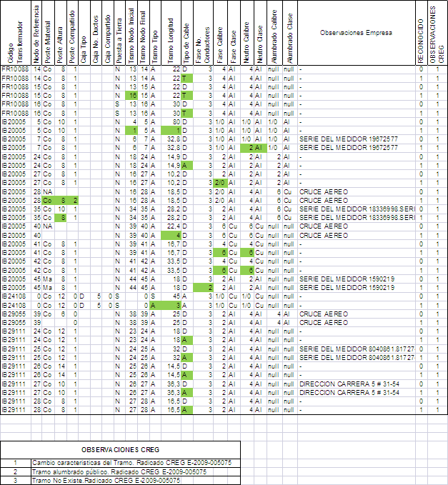Click the 'Codigo Transformador' column header

14,34
